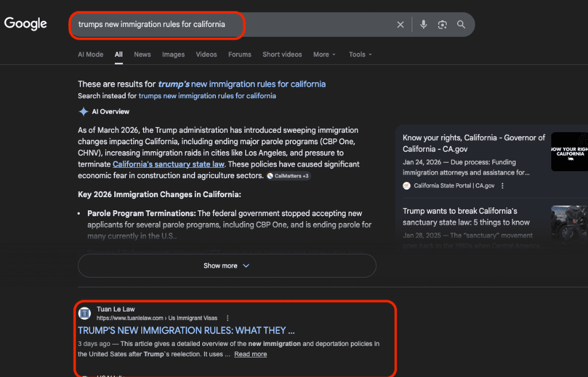Click the California State Portal favicon
588x377 pixels.
point(407,186)
